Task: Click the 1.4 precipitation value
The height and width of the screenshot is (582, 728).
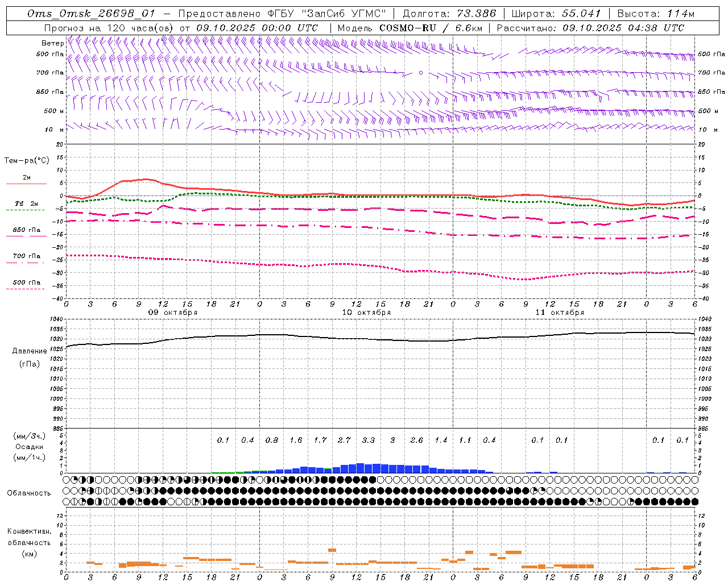Action: coord(441,440)
